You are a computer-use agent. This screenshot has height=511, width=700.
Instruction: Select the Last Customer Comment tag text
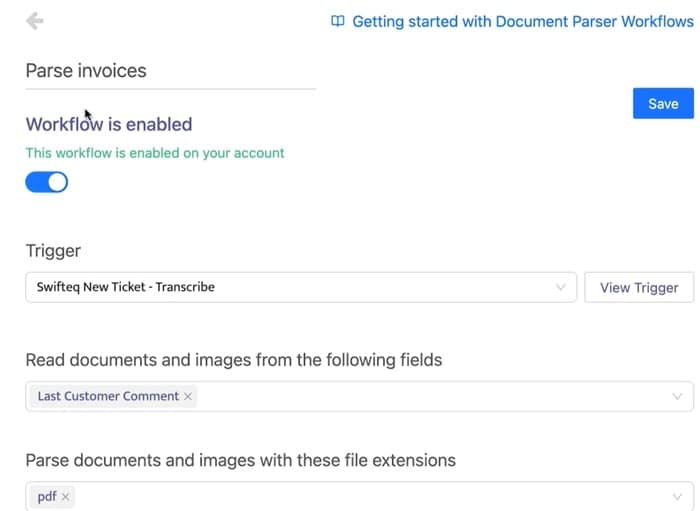point(108,396)
